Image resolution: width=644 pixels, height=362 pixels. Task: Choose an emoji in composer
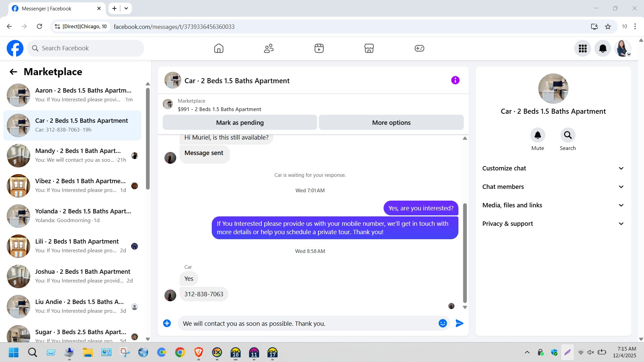click(x=443, y=323)
